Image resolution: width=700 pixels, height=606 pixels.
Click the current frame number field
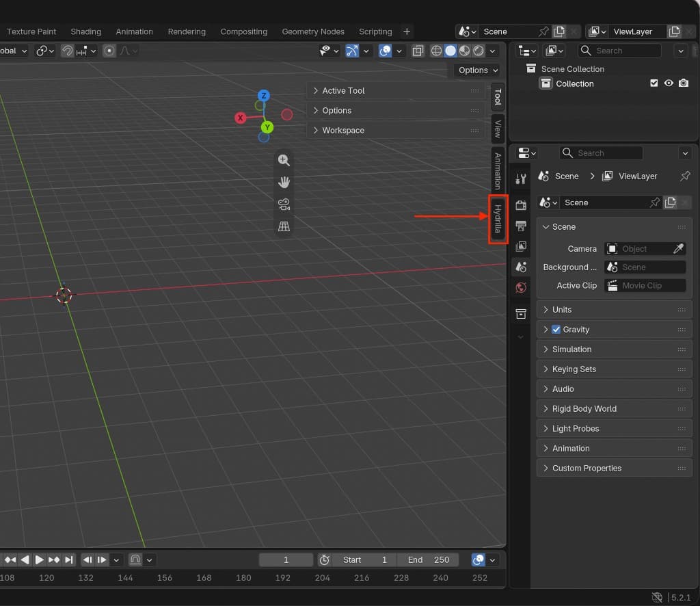286,560
